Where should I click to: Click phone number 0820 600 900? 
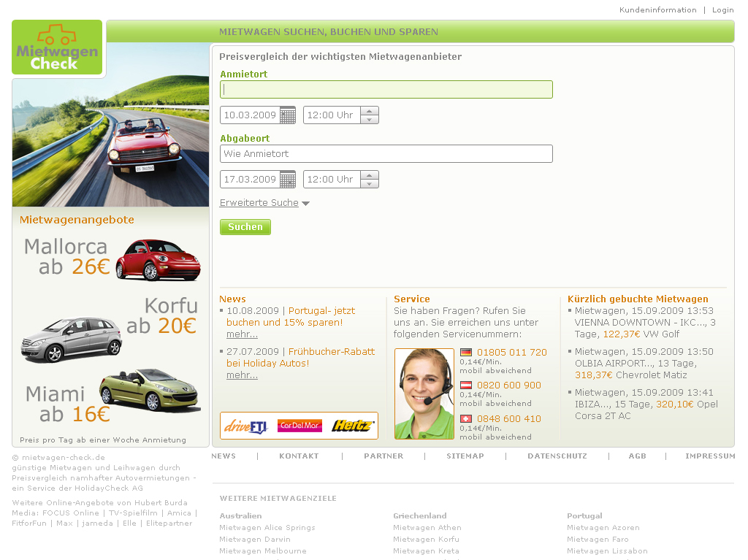point(509,385)
